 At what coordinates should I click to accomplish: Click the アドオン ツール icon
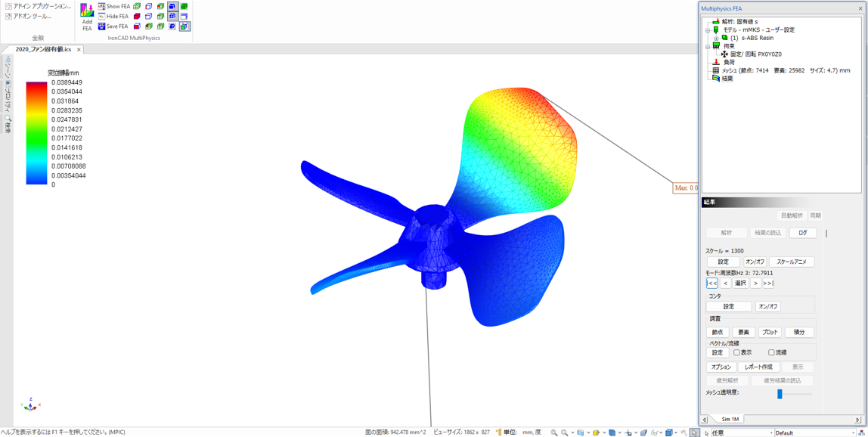click(8, 16)
